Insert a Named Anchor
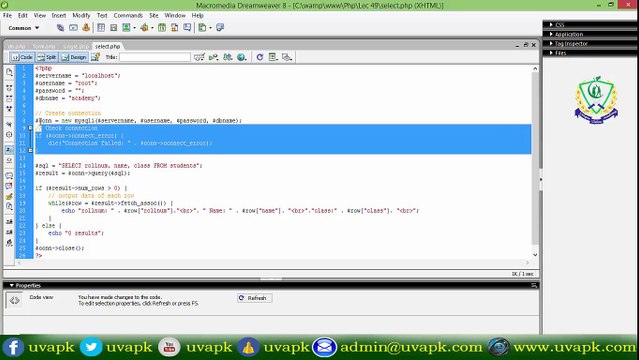The image size is (639, 360). (86, 28)
